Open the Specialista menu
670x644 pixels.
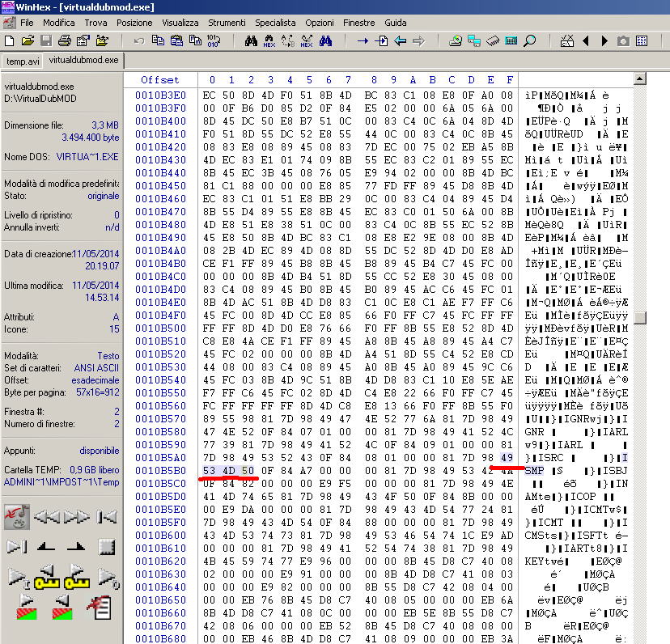(x=275, y=23)
